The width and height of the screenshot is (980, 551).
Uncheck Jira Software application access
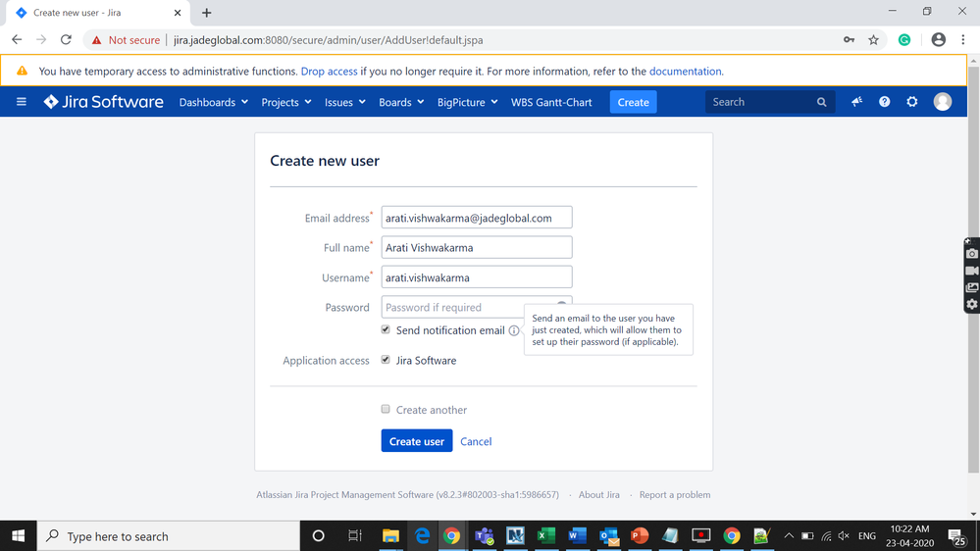point(386,359)
